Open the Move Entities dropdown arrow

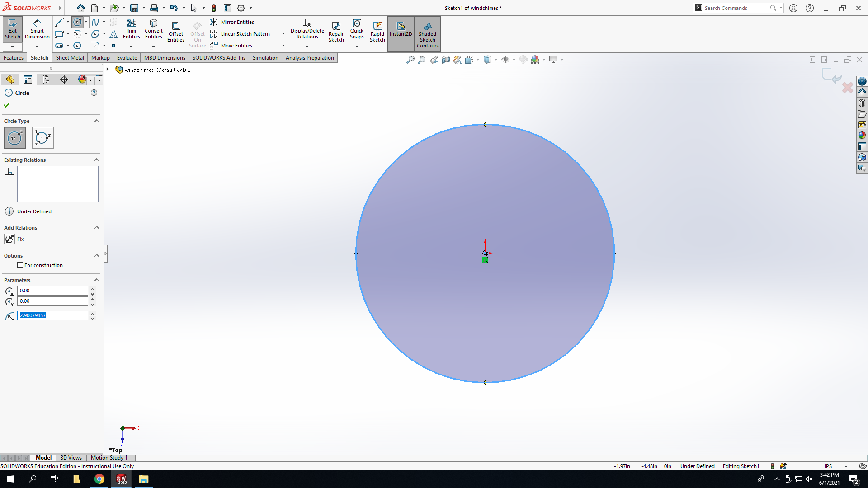tap(283, 46)
